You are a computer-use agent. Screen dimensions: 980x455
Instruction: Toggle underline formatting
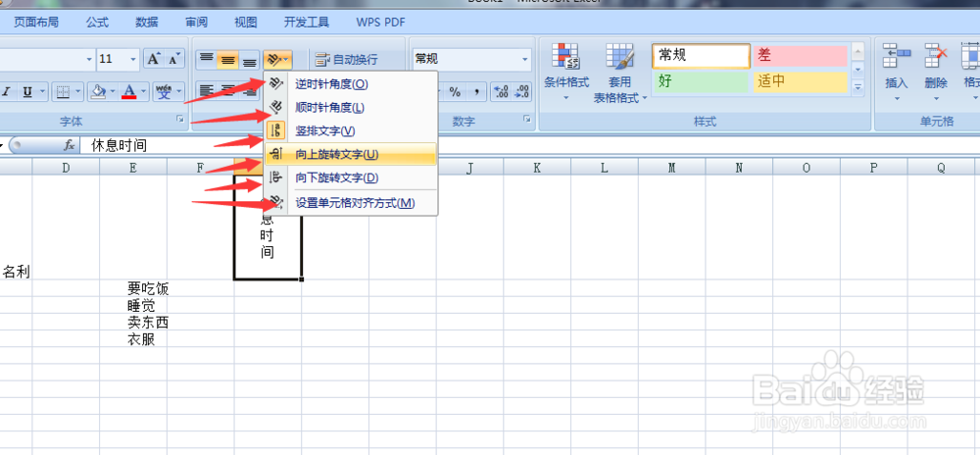tap(27, 92)
